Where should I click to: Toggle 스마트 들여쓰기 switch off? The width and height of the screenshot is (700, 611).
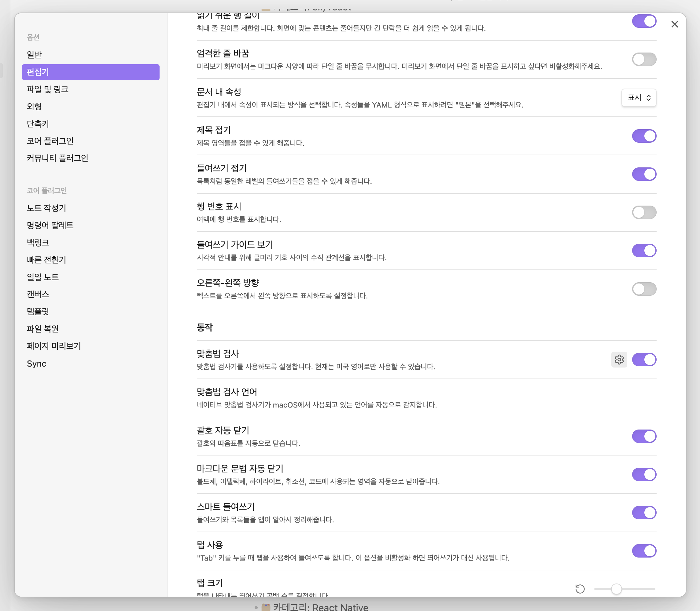point(644,512)
